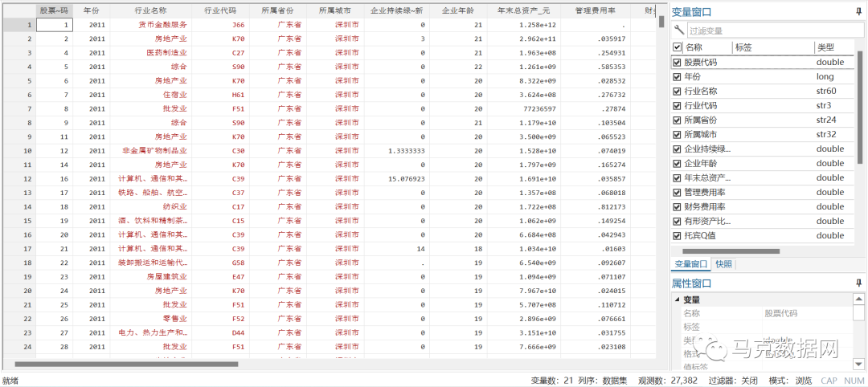The image size is (868, 387).
Task: Click the cell with value 15.076923
Action: tap(396, 178)
